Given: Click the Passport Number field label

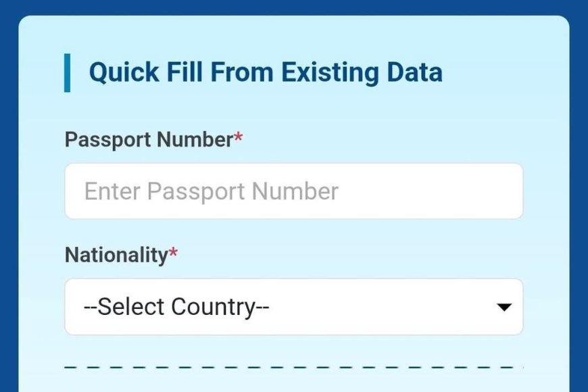Looking at the screenshot, I should 149,140.
